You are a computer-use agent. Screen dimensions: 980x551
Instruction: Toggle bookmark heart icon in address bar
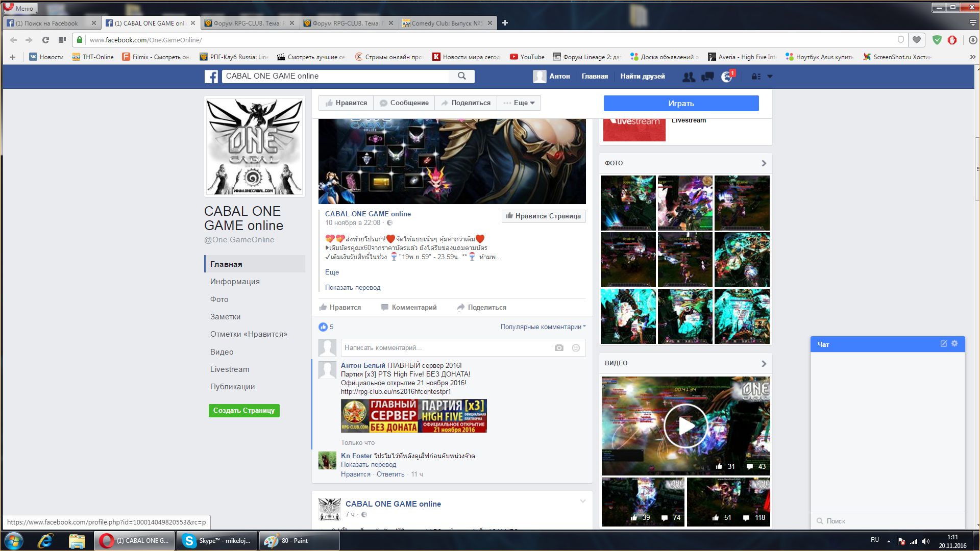click(917, 40)
